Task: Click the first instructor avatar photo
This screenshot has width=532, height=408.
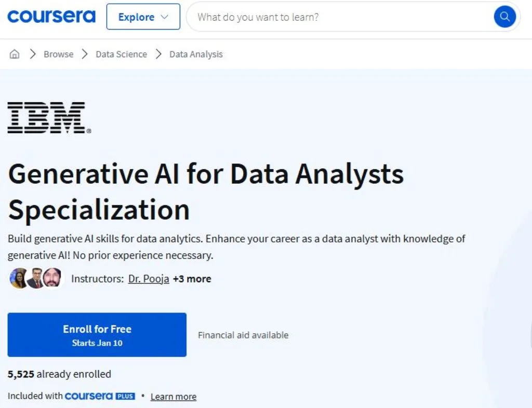Action: click(19, 279)
